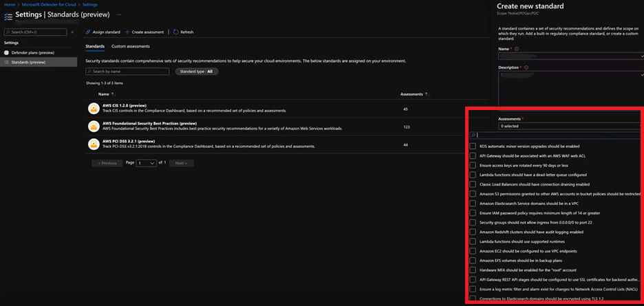Open the Standard type : All filter

click(196, 71)
